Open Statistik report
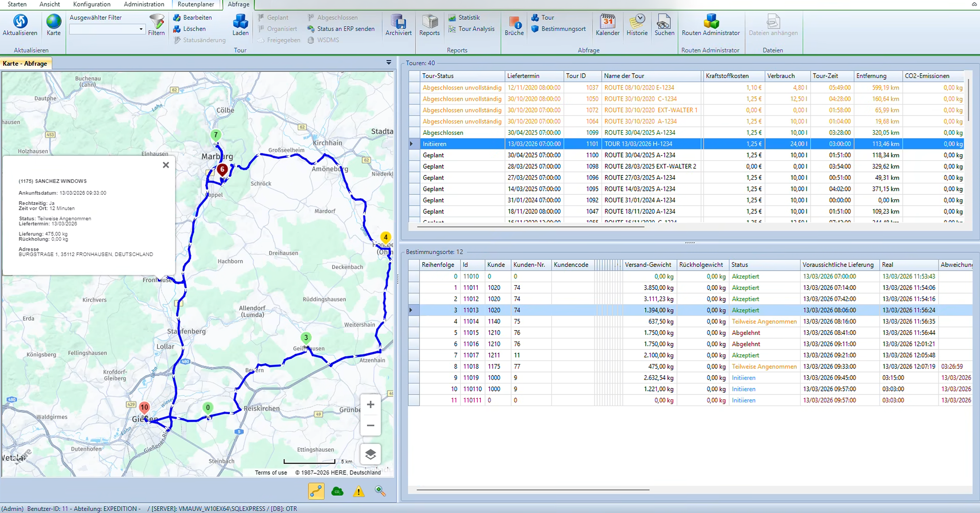 coord(464,18)
